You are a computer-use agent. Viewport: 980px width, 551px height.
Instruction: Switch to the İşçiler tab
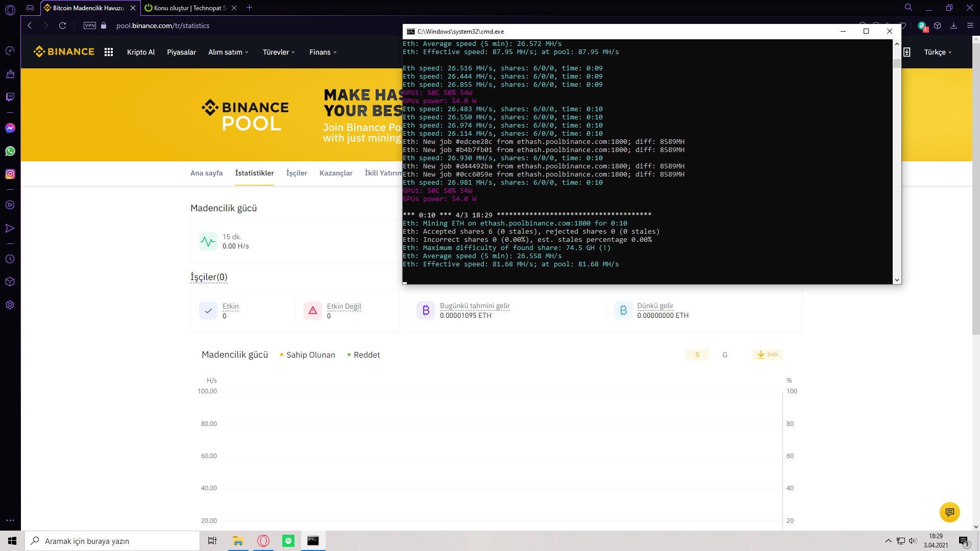coord(297,173)
